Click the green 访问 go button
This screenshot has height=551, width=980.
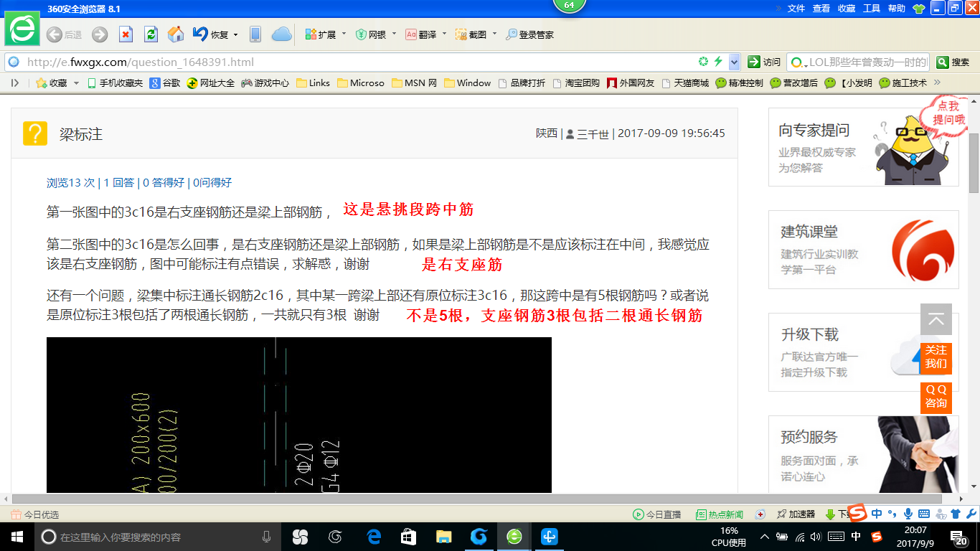(764, 62)
